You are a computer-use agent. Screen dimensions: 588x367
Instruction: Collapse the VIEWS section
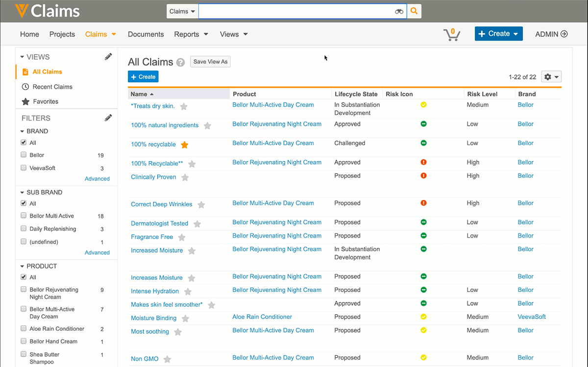coord(22,57)
